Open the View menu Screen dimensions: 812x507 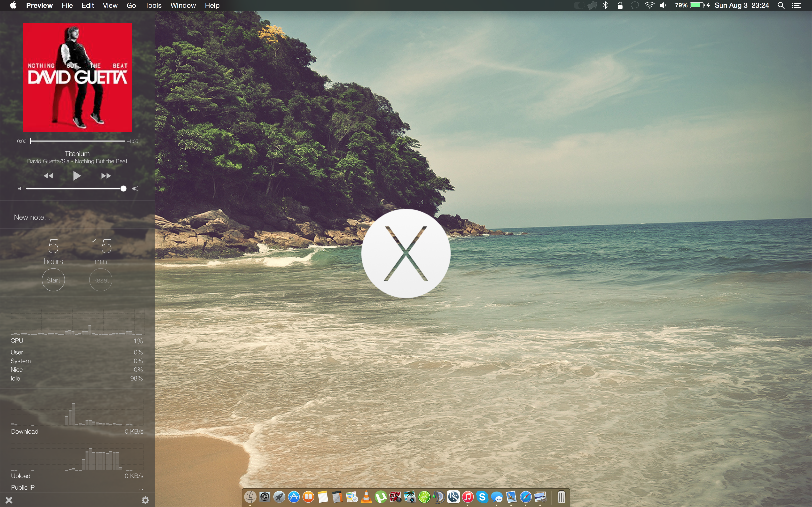pos(110,5)
